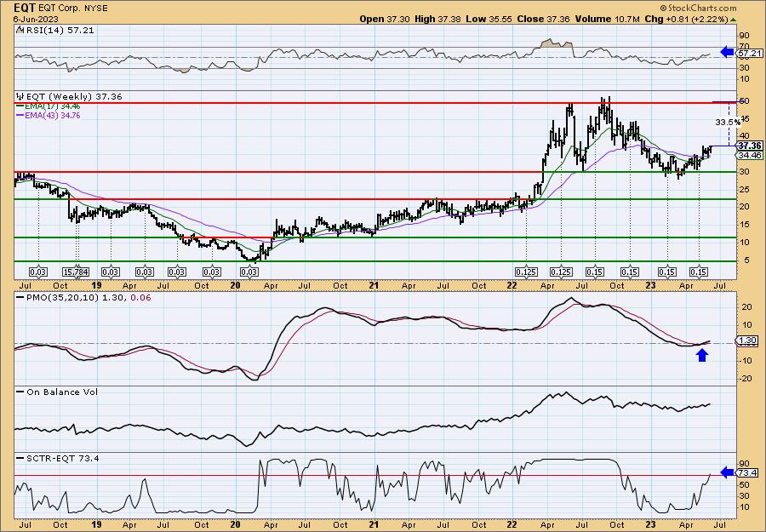Click the 15 label on the price axis
The image size is (766, 532).
(x=746, y=224)
